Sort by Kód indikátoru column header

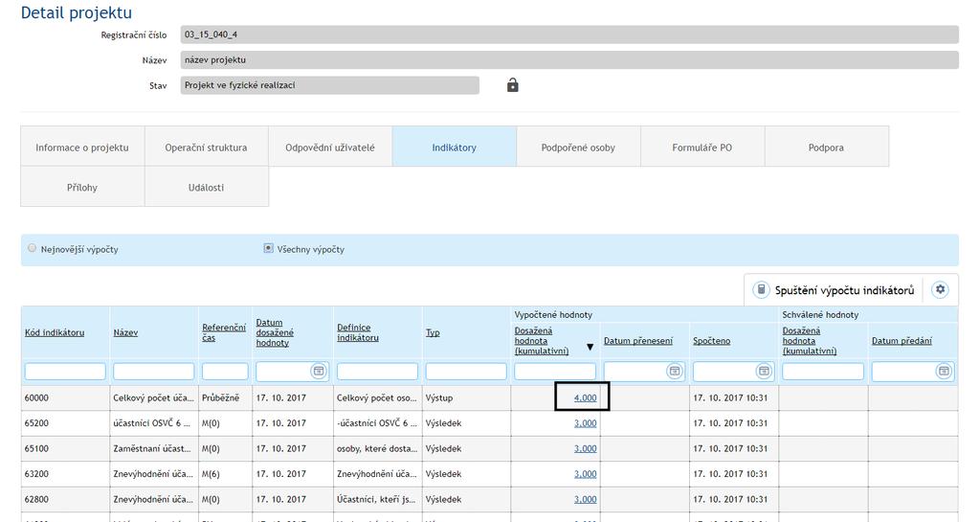[x=55, y=332]
